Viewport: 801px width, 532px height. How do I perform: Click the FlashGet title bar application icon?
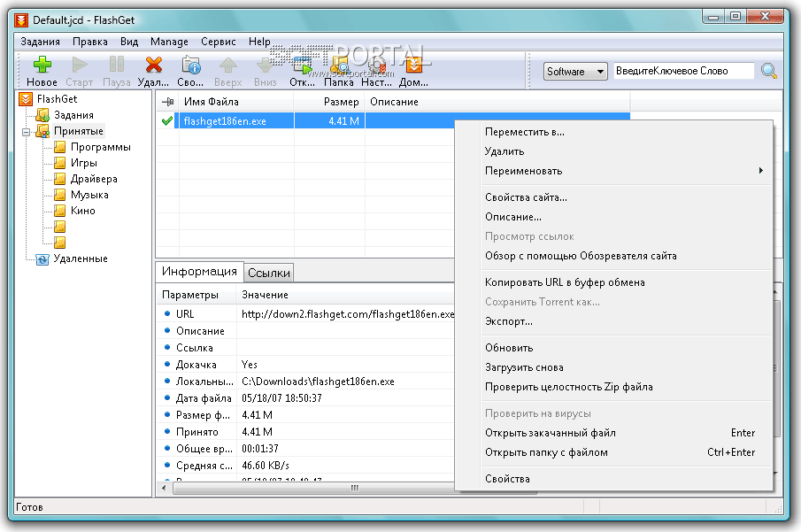[x=21, y=20]
